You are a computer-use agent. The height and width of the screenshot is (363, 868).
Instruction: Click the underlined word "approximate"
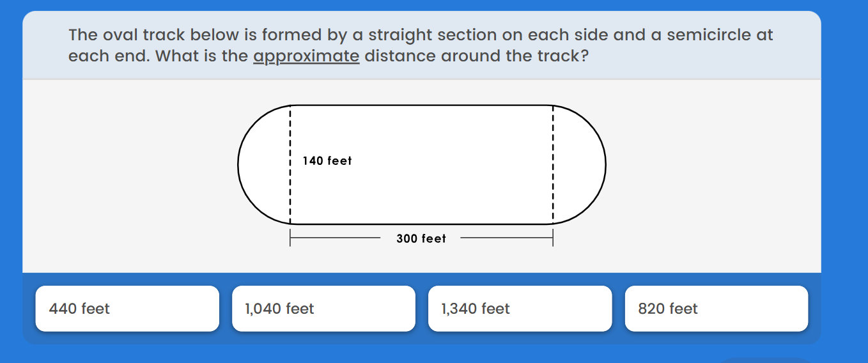click(306, 56)
